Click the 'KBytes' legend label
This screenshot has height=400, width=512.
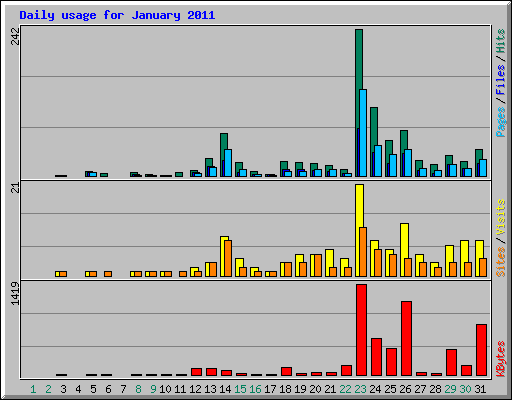point(501,358)
